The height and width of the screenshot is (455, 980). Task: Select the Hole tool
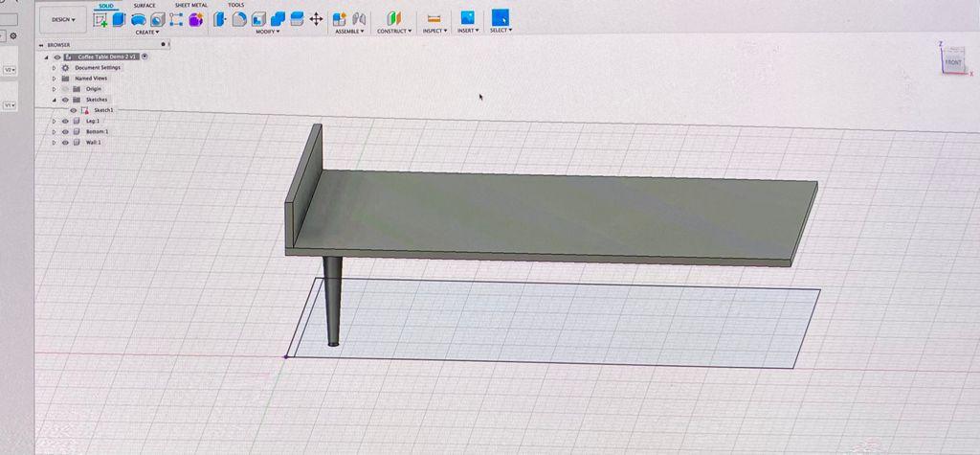click(x=158, y=19)
